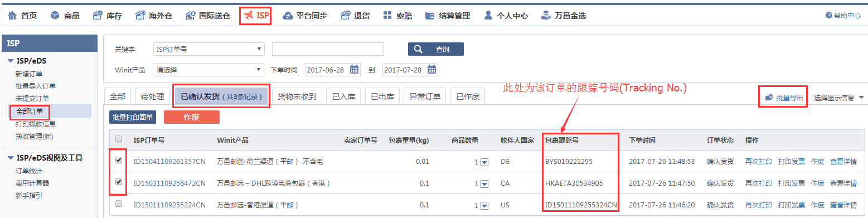Check order ID15011109255324CN checkbox

118,204
